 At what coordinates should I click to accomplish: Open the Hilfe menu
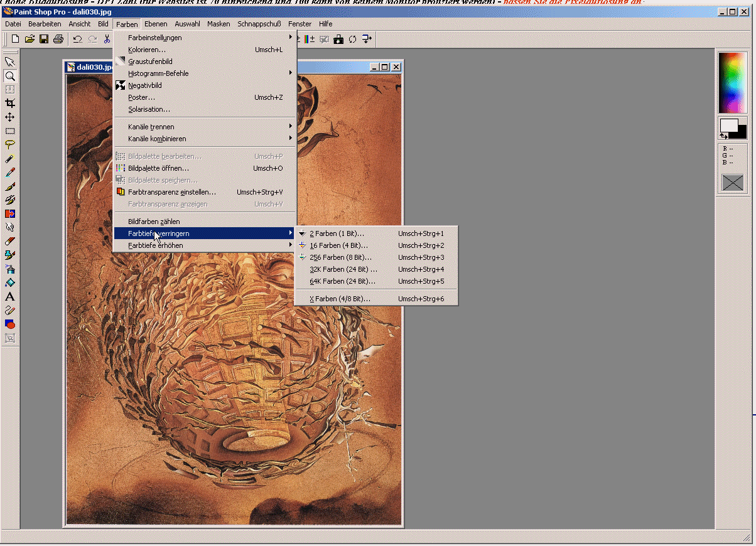pos(325,24)
